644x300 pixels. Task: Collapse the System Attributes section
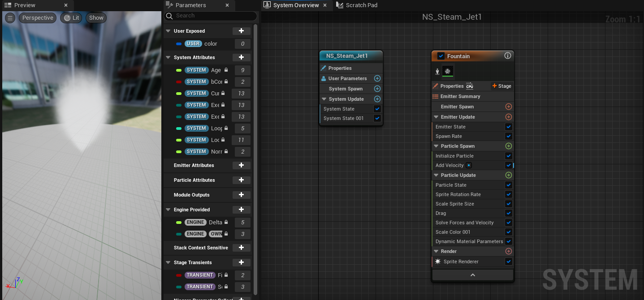click(x=169, y=57)
